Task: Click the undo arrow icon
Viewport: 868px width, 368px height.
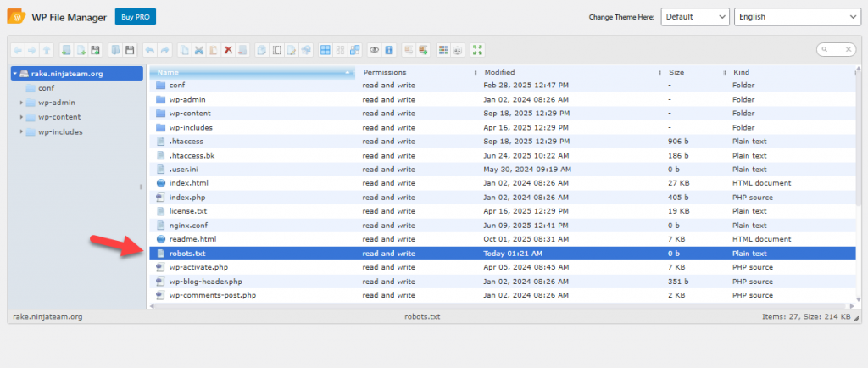Action: (x=150, y=50)
